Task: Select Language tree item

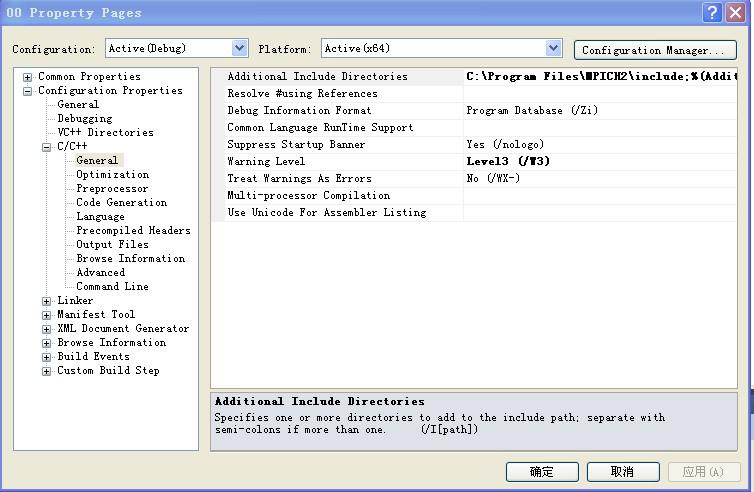Action: click(x=100, y=216)
